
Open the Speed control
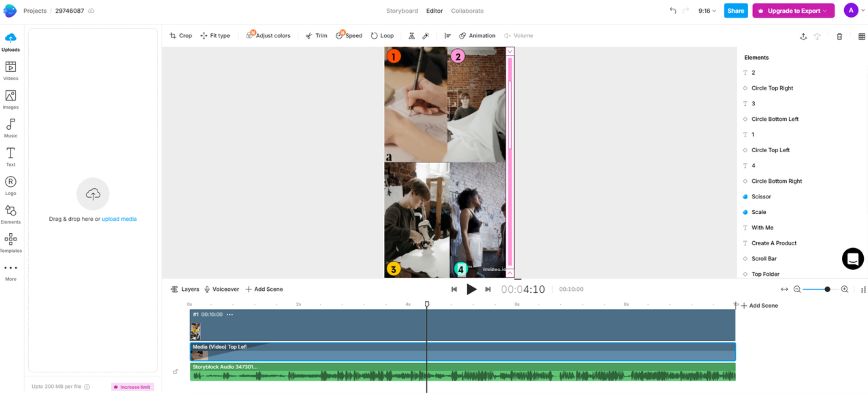click(349, 36)
